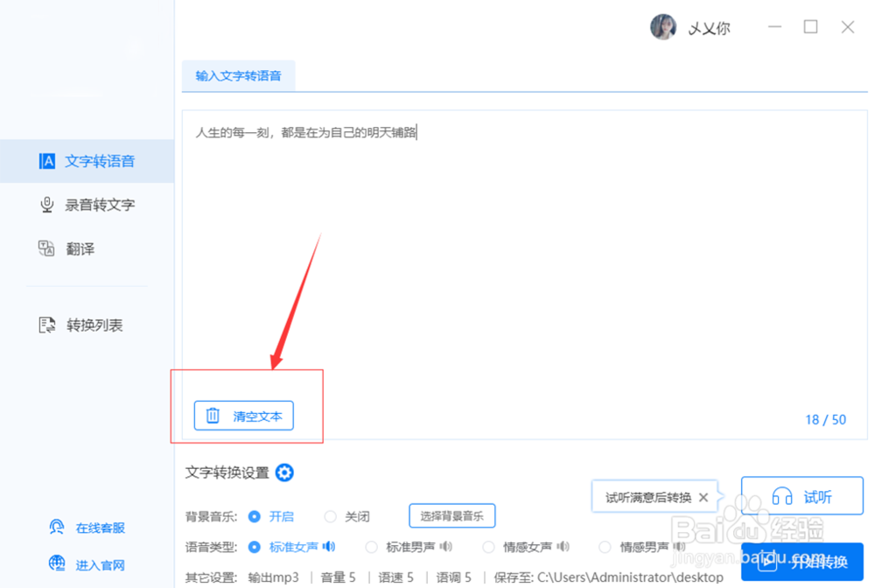Viewport: 875px width, 588px height.
Task: Switch to the 输入文字转语音 tab
Action: click(x=239, y=76)
